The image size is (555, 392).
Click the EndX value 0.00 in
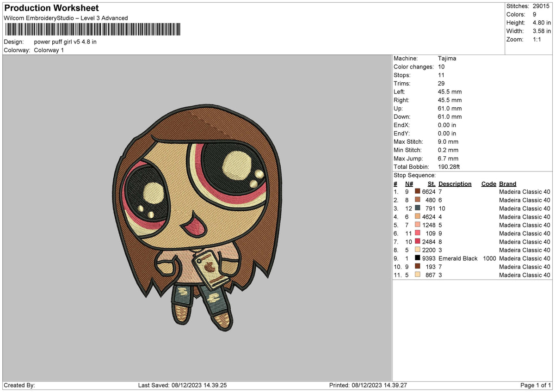[x=447, y=125]
